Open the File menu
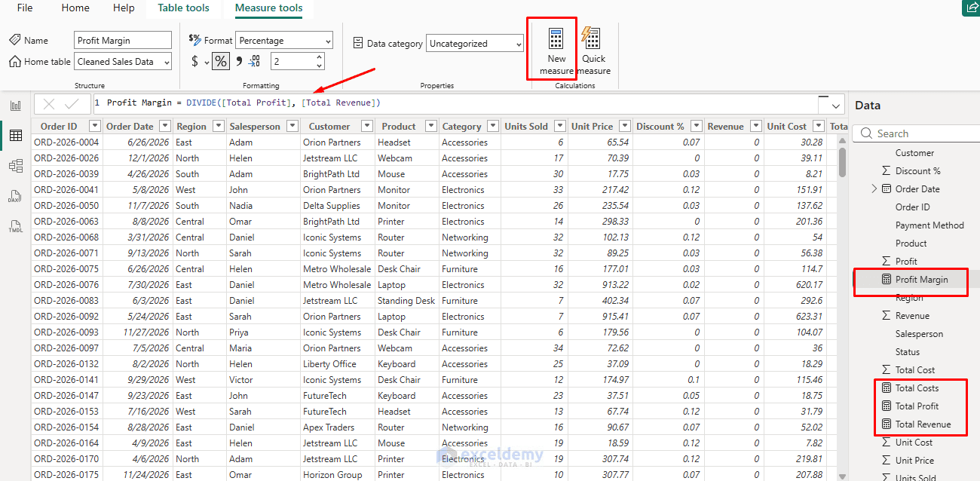The image size is (980, 481). coord(25,8)
